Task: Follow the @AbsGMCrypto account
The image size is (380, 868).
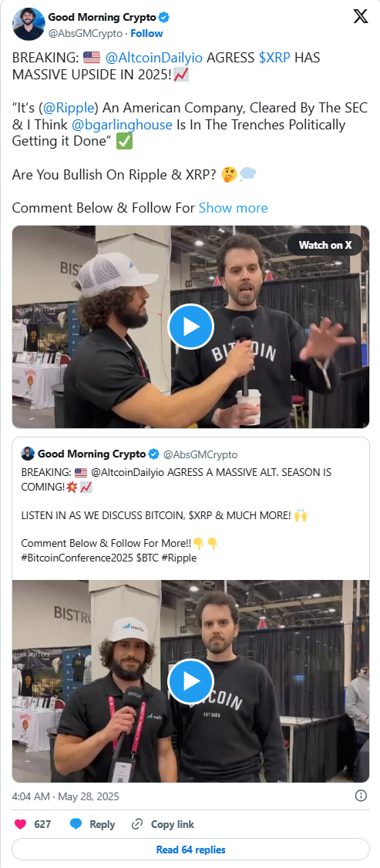Action: tap(146, 33)
